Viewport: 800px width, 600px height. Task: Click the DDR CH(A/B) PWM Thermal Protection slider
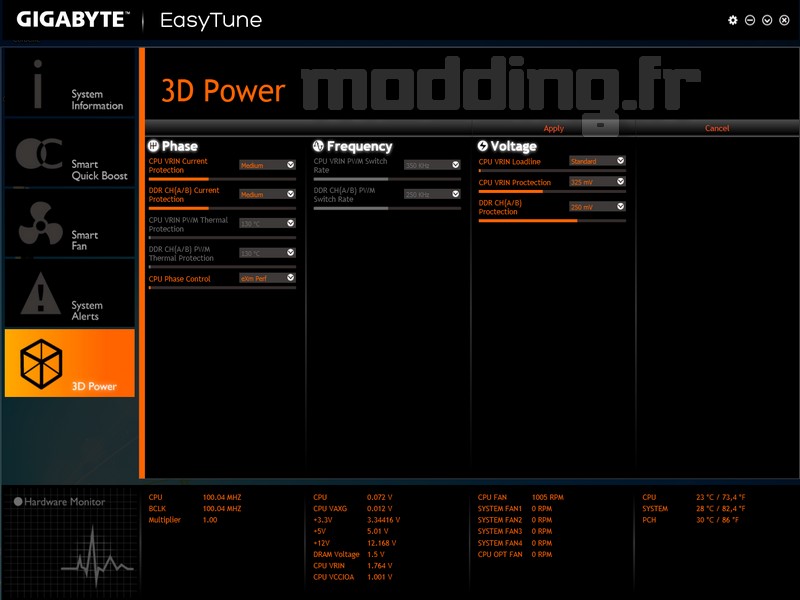[222, 267]
